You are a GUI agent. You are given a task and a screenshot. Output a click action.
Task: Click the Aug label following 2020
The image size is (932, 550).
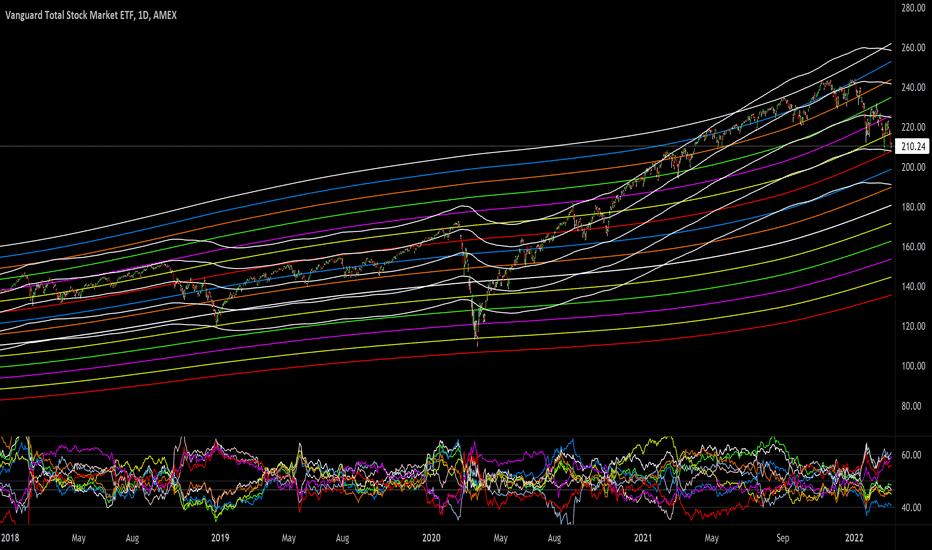pos(554,538)
